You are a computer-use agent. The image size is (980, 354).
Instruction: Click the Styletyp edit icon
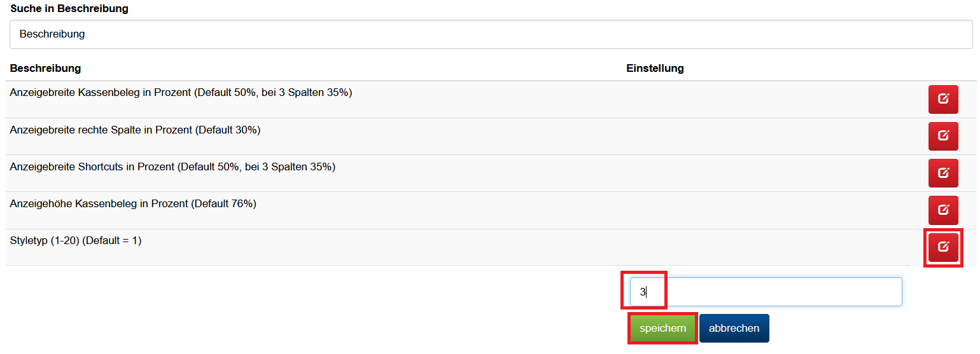point(943,247)
